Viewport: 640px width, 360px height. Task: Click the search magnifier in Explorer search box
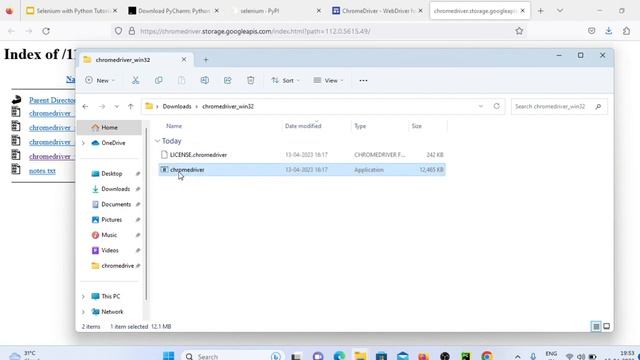pos(598,107)
